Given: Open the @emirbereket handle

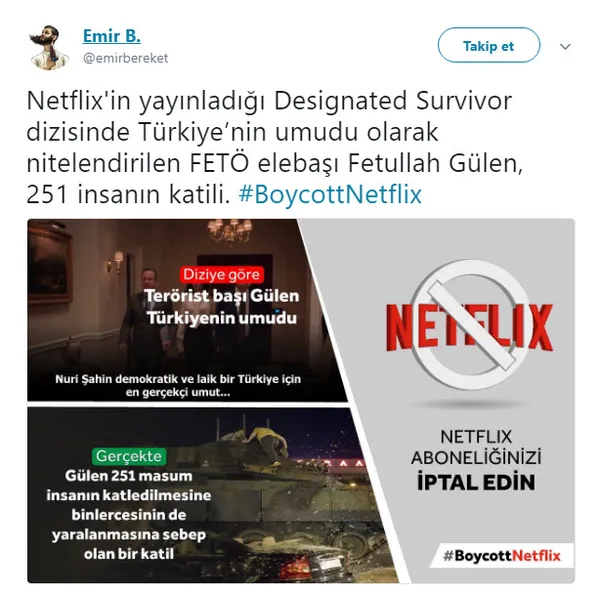Looking at the screenshot, I should [126, 58].
